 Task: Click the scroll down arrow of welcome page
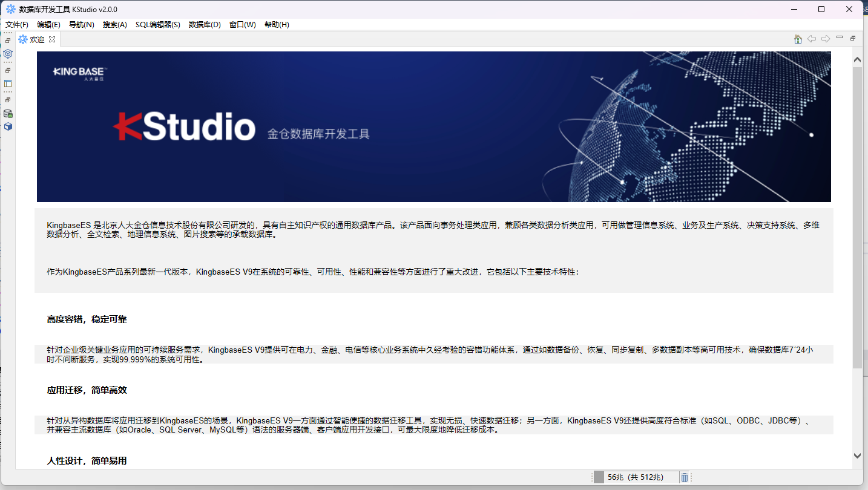tap(857, 456)
